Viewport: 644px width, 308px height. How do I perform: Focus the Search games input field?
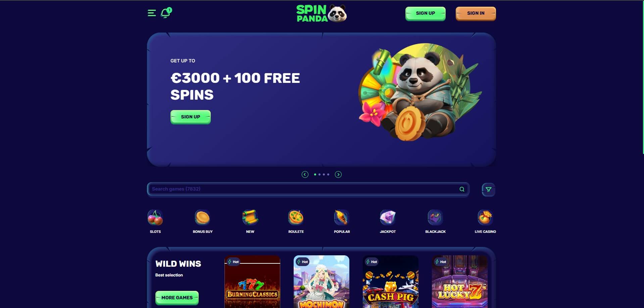(308, 189)
